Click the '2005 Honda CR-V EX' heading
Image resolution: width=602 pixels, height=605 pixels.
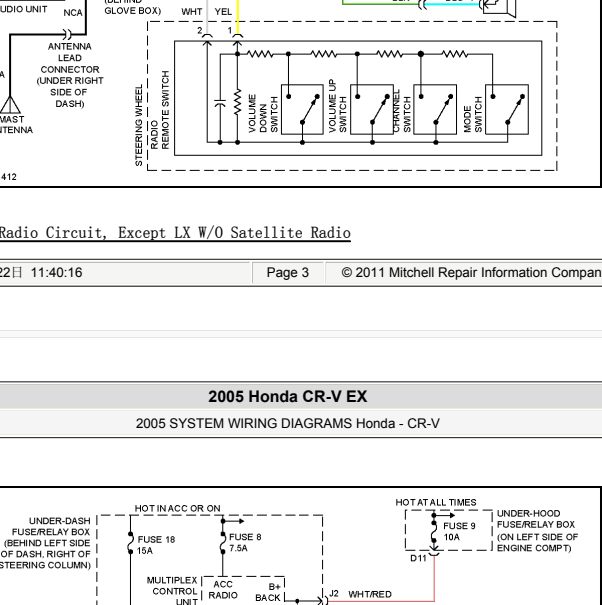click(287, 397)
